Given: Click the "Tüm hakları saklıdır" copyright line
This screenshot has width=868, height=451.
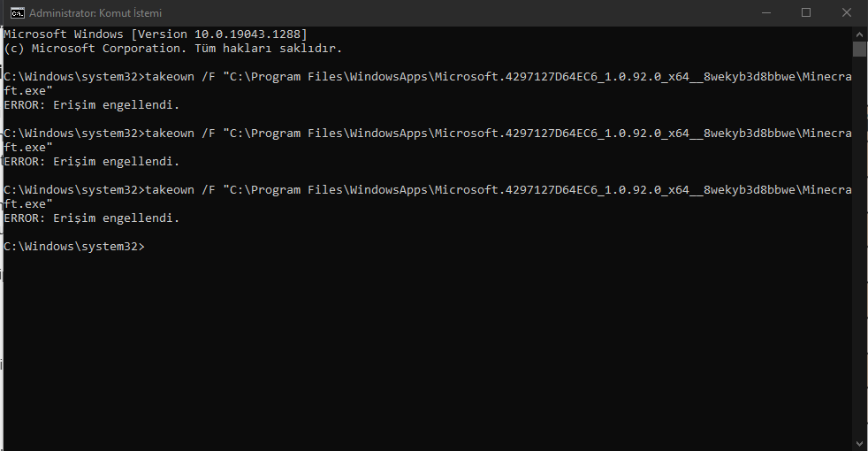Looking at the screenshot, I should point(172,49).
